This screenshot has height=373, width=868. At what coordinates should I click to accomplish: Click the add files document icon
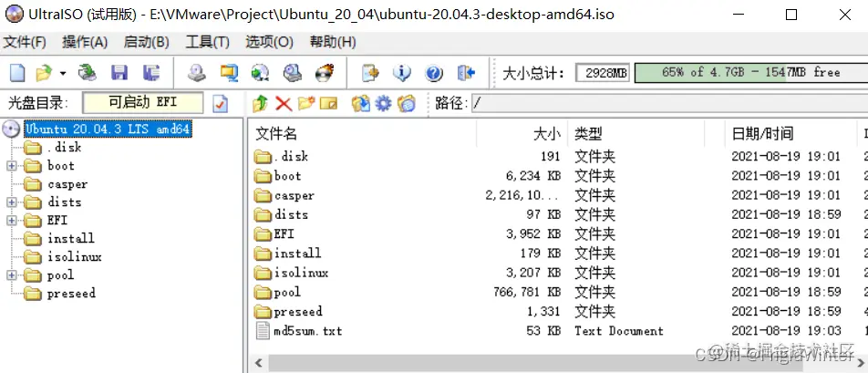[370, 72]
